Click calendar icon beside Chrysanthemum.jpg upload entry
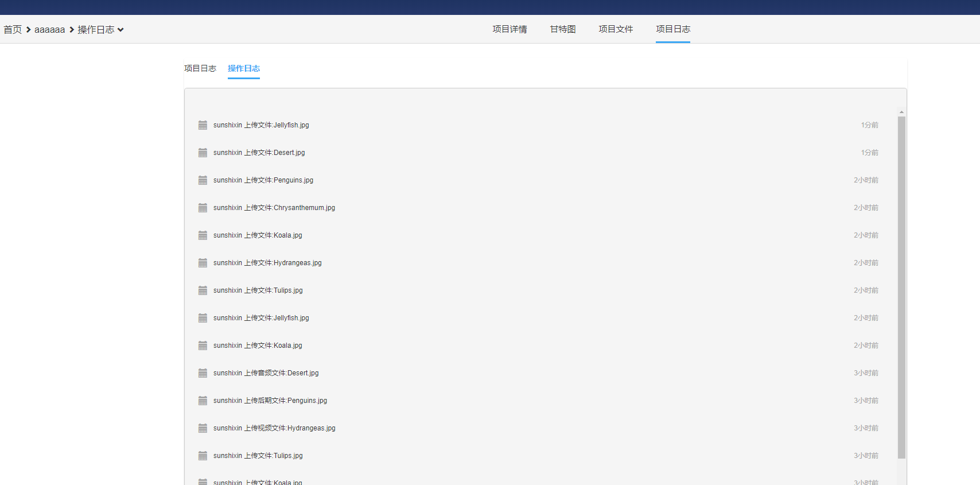The width and height of the screenshot is (980, 485). pyautogui.click(x=203, y=208)
